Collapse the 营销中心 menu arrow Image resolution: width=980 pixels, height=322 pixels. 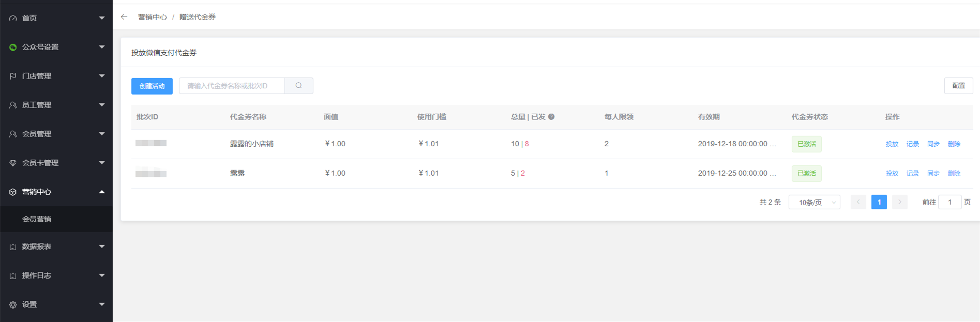(x=102, y=192)
